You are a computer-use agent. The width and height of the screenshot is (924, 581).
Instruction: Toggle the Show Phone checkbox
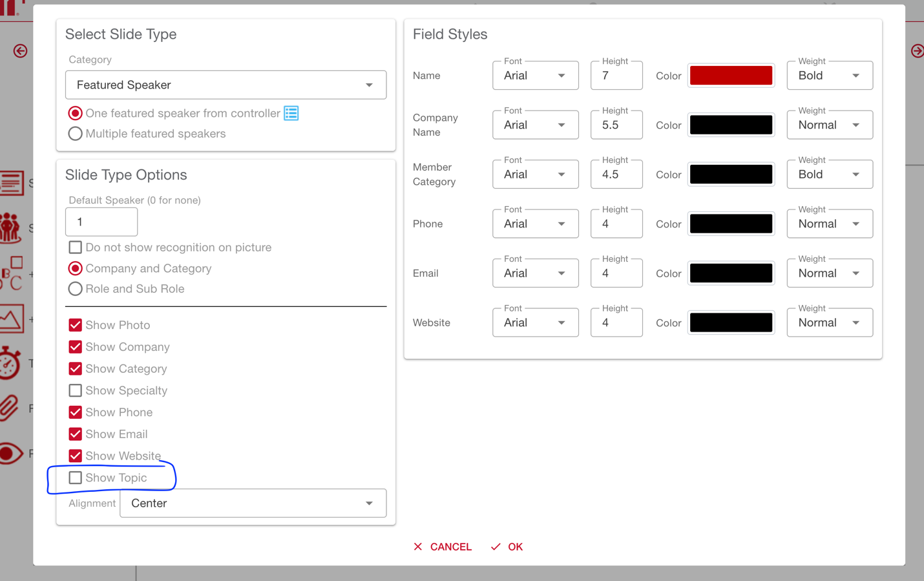tap(76, 412)
